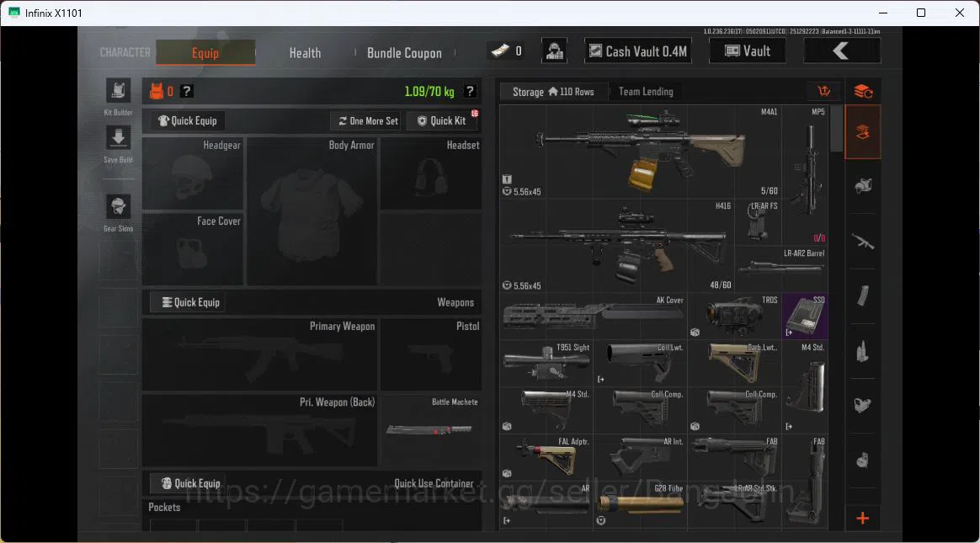This screenshot has width=980, height=543.
Task: Filter storage by grenade category
Action: point(863,460)
